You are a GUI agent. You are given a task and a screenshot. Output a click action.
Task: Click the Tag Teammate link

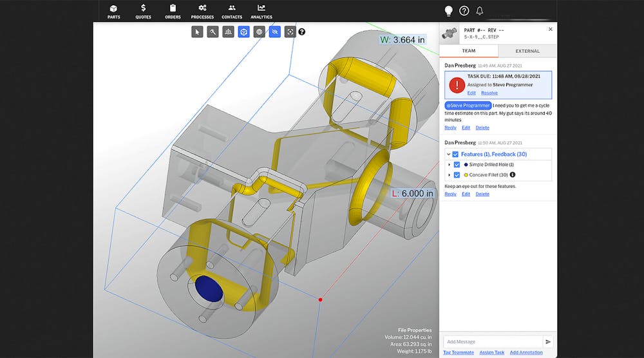(x=459, y=352)
